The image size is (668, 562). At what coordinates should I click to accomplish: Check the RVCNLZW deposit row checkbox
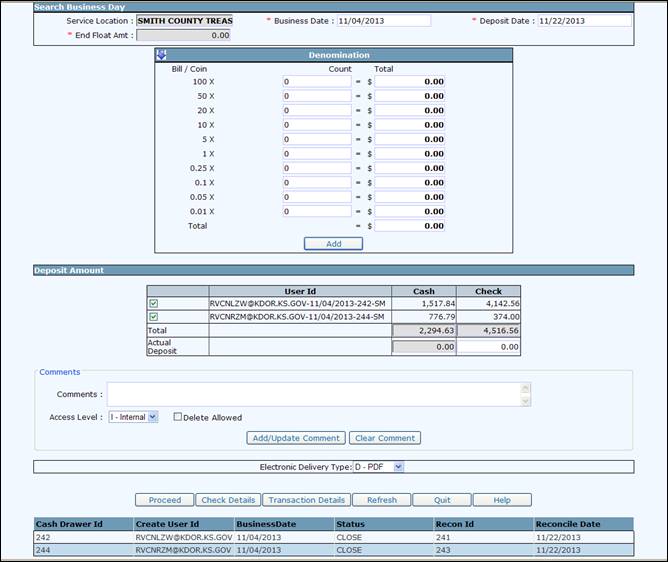pos(152,303)
